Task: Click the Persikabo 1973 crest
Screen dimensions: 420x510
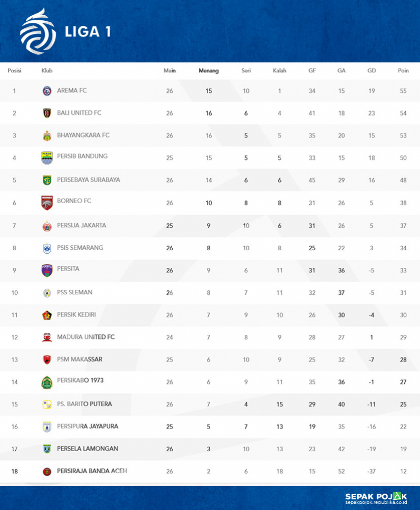Action: click(47, 382)
